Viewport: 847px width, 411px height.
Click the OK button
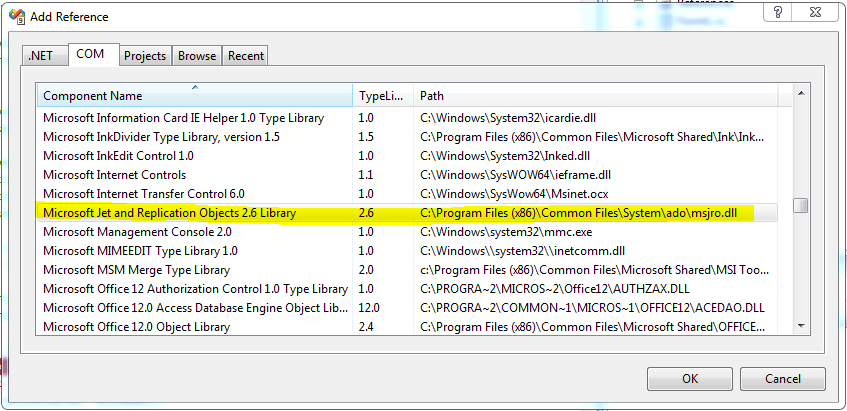click(x=690, y=379)
